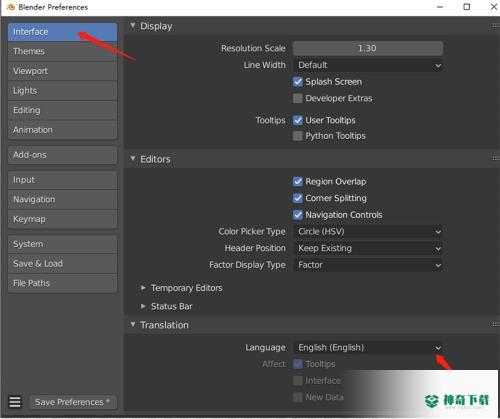Screen dimensions: 500x419
Task: Expand Temporary Editors subpanel
Action: click(x=143, y=288)
